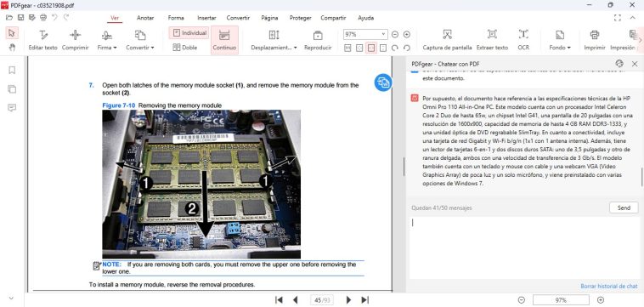
Task: Zoom in with the toolbar plus icon
Action: pos(407,35)
